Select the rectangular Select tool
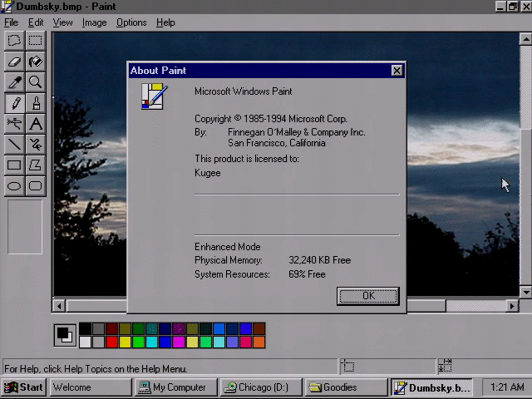 pos(35,41)
